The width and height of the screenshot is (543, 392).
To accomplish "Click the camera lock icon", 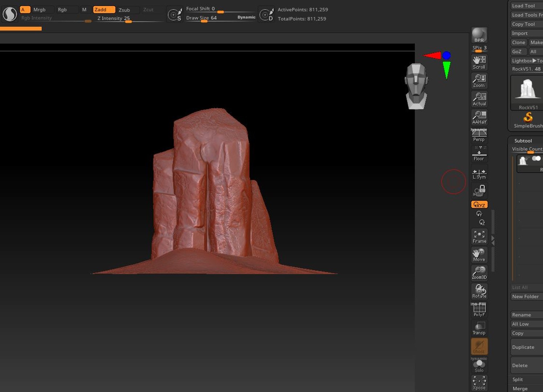I will coord(479,190).
